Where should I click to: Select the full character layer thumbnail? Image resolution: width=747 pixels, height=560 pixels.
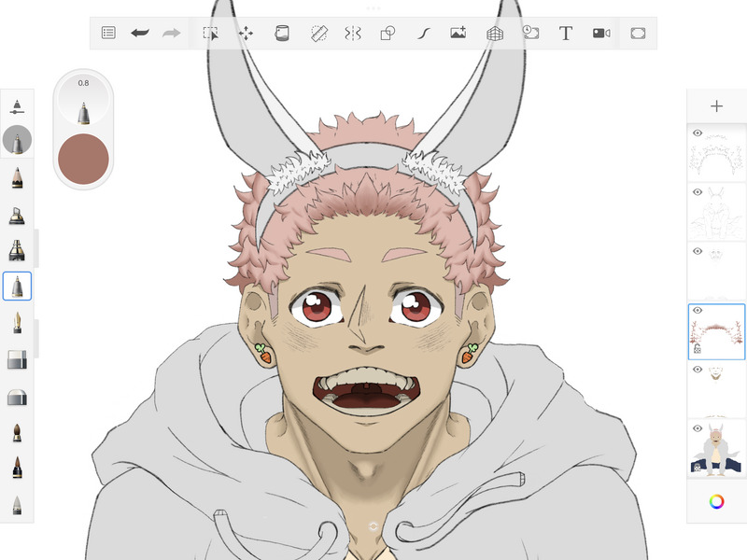coord(716,449)
